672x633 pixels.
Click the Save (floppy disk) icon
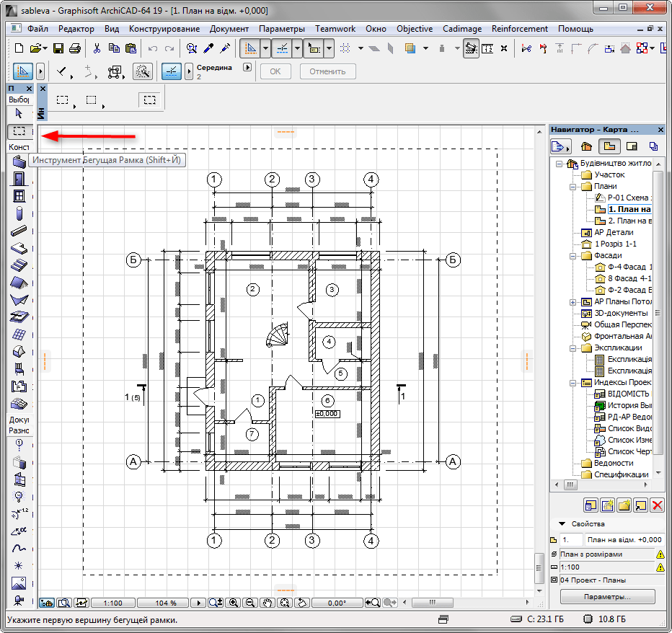tap(58, 48)
